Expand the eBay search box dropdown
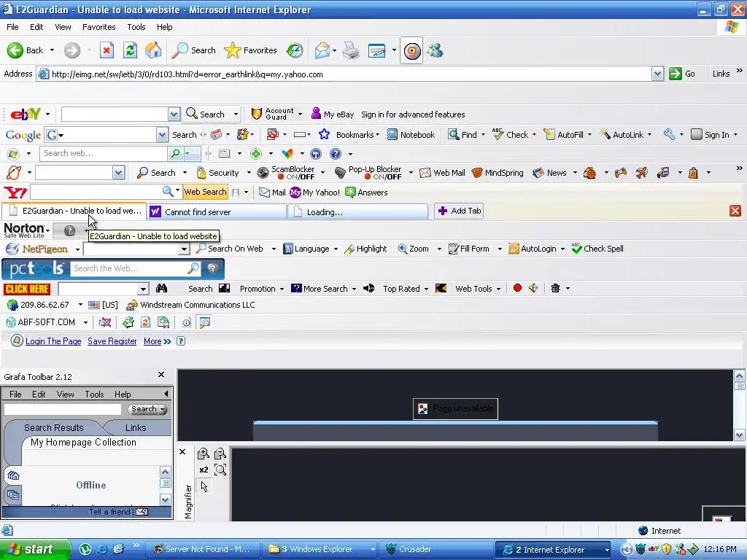This screenshot has width=747, height=560. (x=174, y=114)
